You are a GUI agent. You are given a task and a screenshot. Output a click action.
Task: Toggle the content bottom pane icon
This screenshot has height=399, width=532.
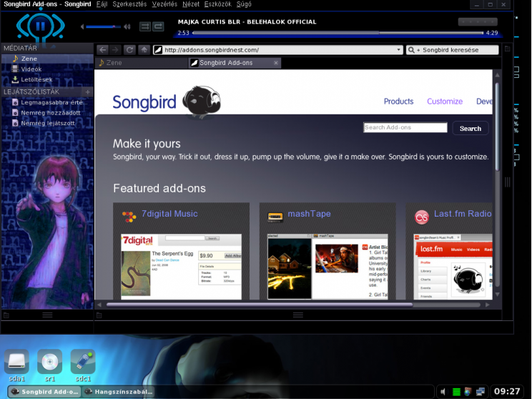coord(99,315)
